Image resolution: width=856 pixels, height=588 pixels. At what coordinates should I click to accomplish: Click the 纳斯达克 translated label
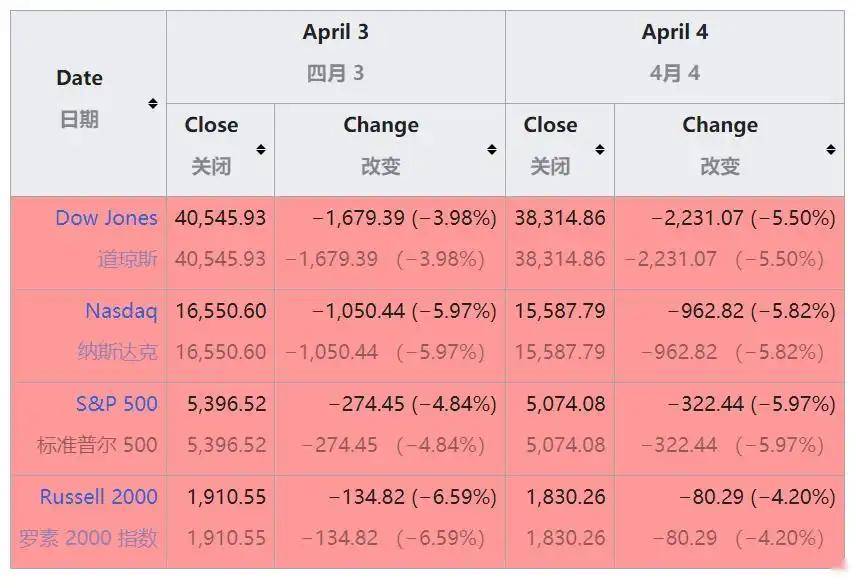117,352
